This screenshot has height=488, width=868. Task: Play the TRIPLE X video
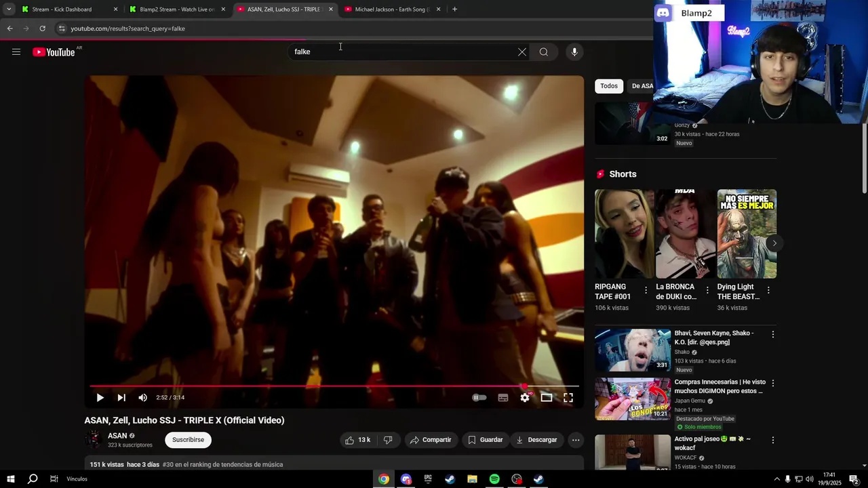[100, 398]
